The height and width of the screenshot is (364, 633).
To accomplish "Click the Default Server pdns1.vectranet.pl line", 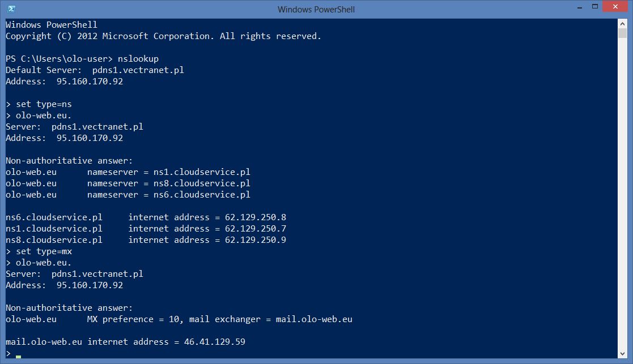I will click(x=95, y=70).
